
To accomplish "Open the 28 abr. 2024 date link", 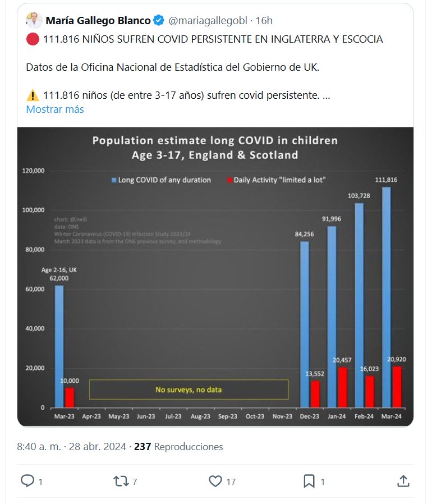I will 99,447.
